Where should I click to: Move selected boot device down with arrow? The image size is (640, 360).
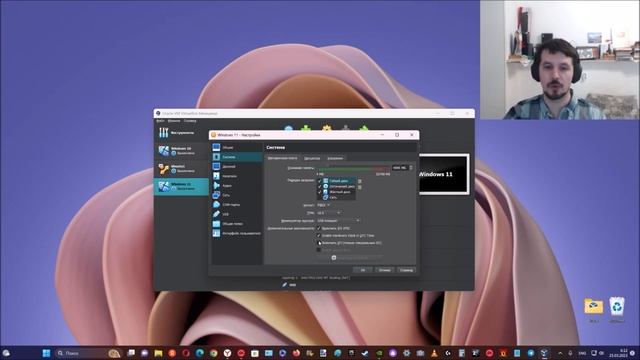pos(360,187)
